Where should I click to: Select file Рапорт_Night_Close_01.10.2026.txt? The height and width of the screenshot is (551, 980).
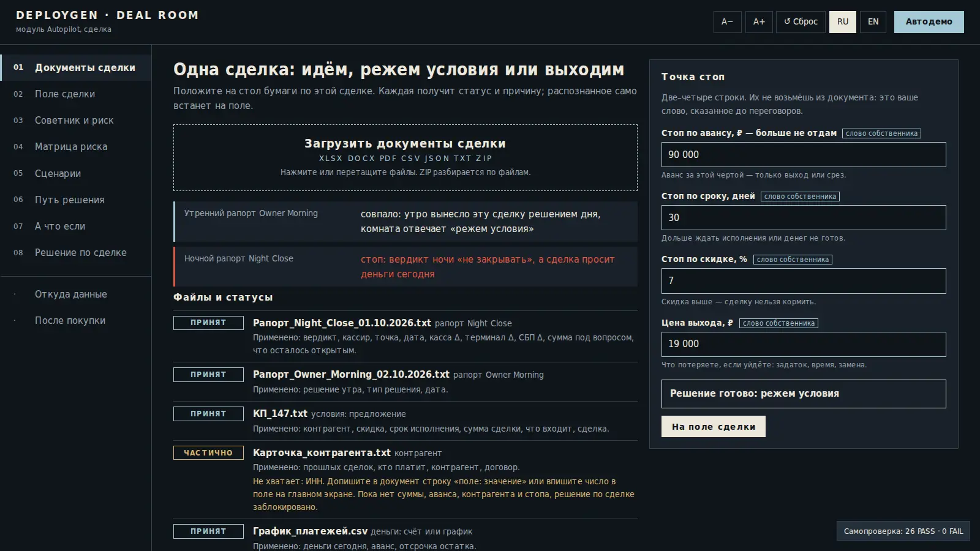342,323
